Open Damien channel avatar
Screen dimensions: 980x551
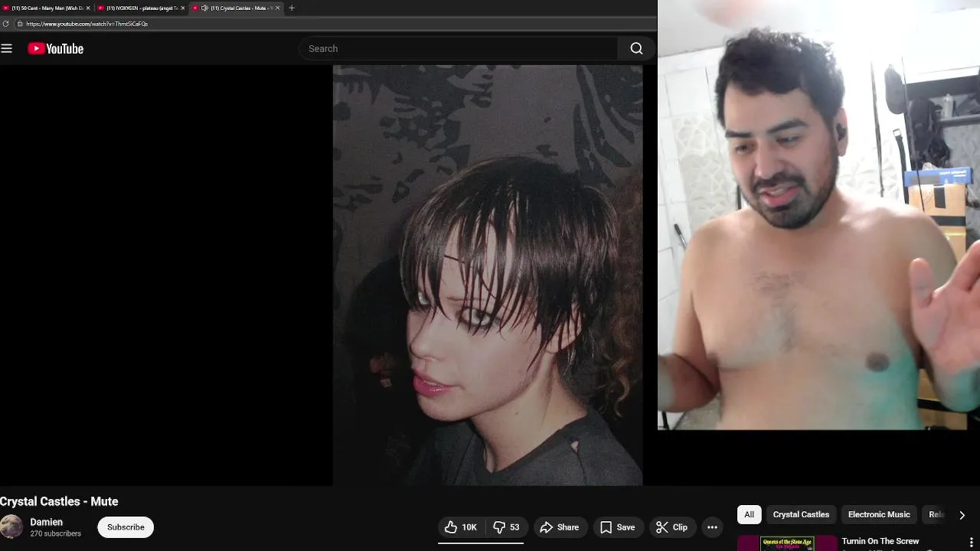point(11,527)
